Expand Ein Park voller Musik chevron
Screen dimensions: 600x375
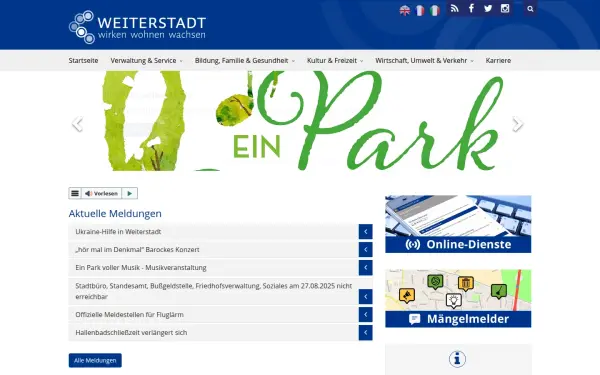coord(365,267)
